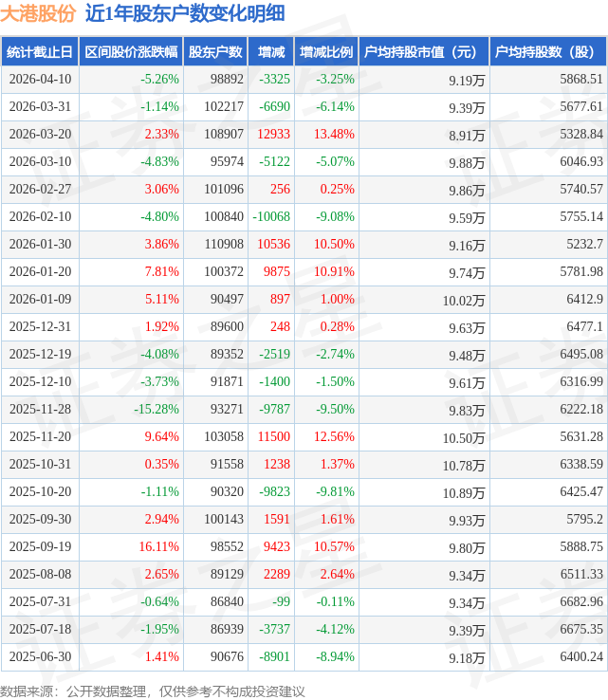Select the 增减 column header
Screen dimensions: 608x700
[x=271, y=52]
